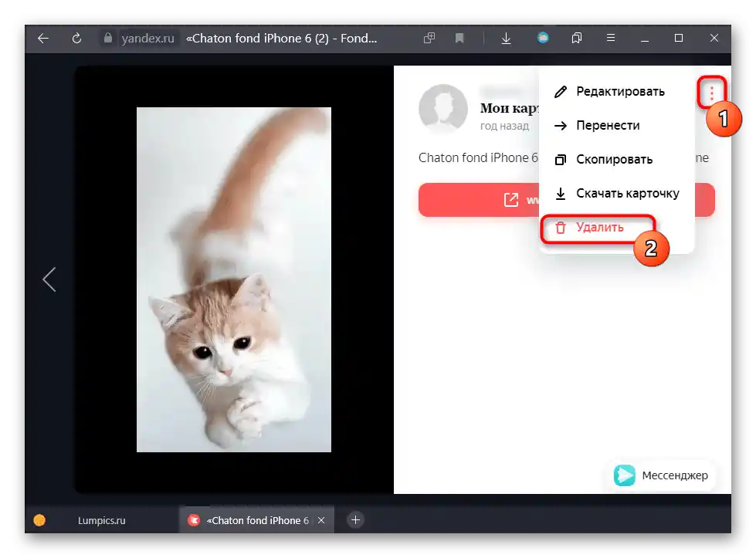Click the arrow icon beside Перенести
Viewport: 756px width, 558px height.
click(561, 126)
